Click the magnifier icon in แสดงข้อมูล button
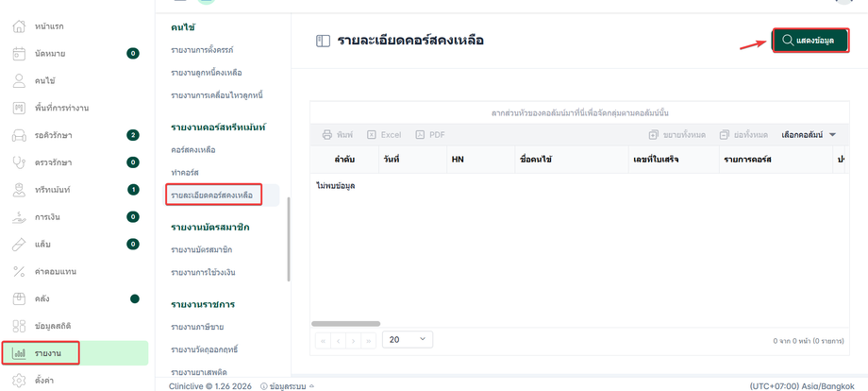 (787, 41)
